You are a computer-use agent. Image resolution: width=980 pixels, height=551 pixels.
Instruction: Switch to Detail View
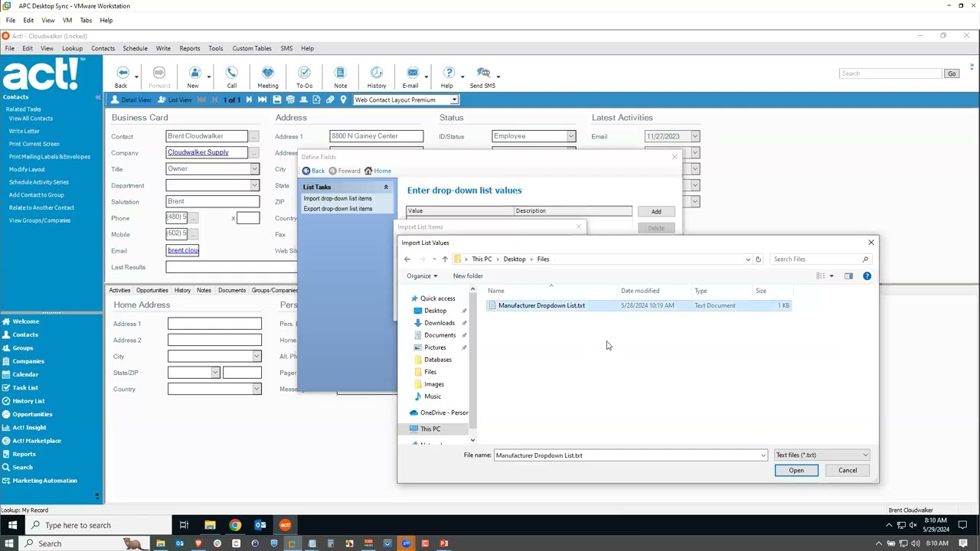pyautogui.click(x=132, y=100)
